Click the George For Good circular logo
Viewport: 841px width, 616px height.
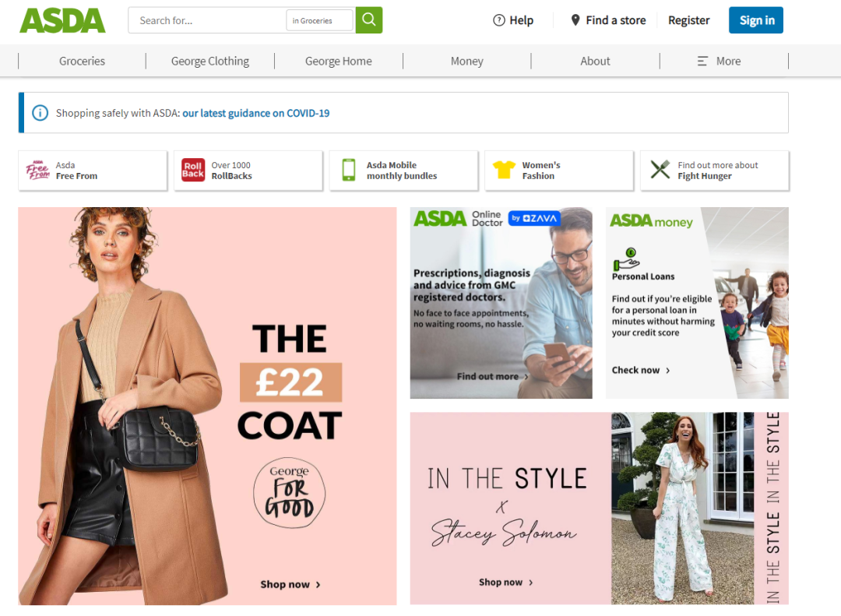coord(289,493)
